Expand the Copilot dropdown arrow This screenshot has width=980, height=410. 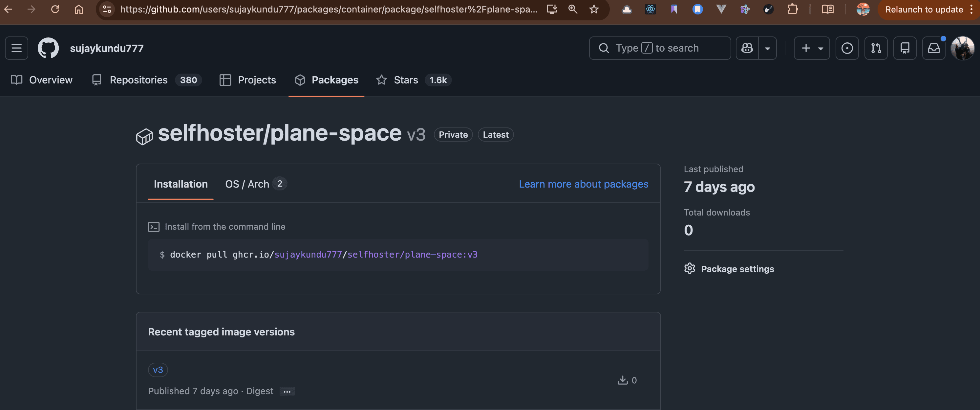tap(767, 48)
